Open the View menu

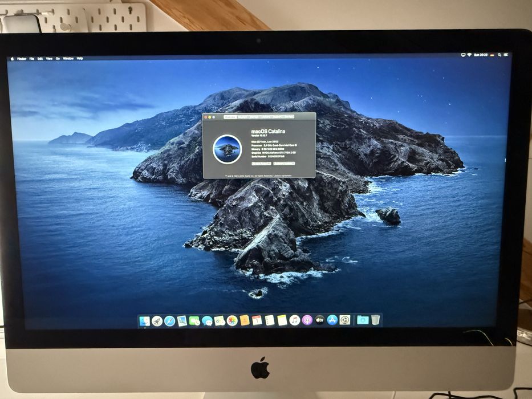click(49, 58)
